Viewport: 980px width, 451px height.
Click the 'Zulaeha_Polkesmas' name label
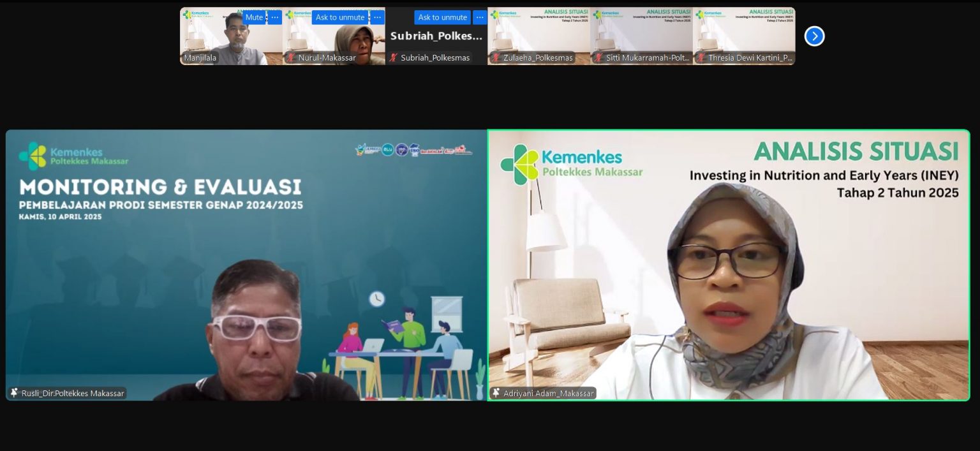pos(538,58)
